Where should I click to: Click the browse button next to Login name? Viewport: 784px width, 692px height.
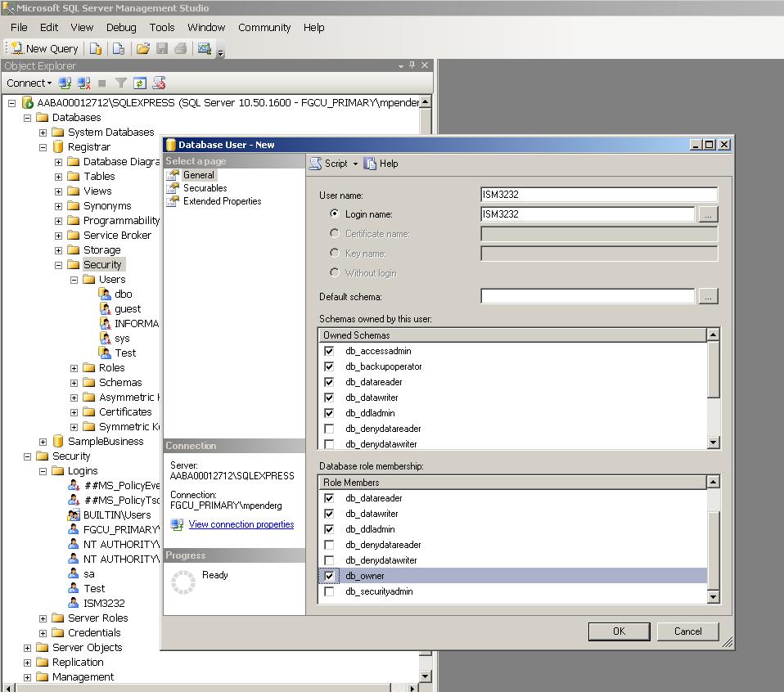tap(708, 214)
